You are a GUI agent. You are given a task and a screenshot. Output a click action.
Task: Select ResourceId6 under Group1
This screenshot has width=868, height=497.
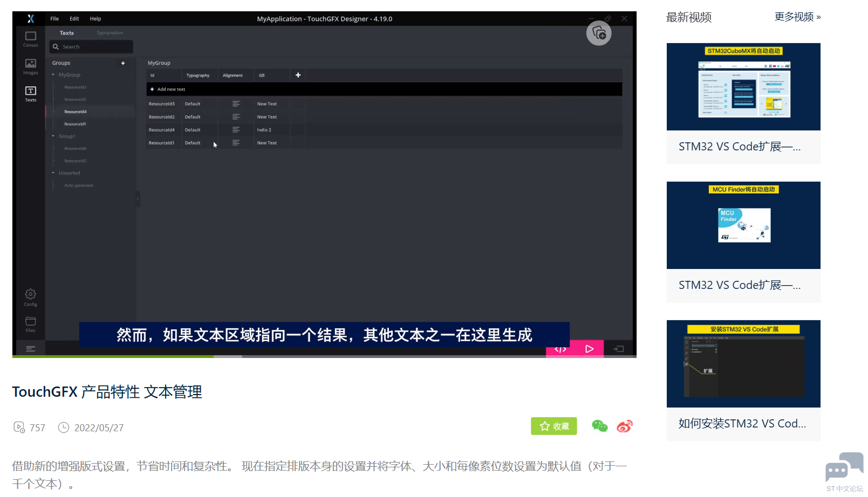76,148
